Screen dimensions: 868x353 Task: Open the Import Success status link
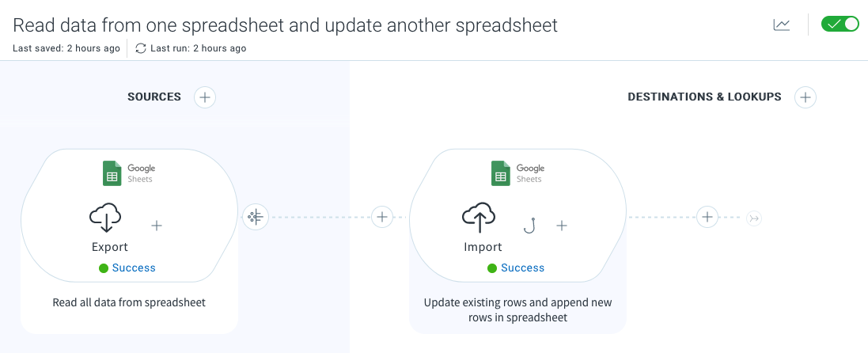pos(522,268)
